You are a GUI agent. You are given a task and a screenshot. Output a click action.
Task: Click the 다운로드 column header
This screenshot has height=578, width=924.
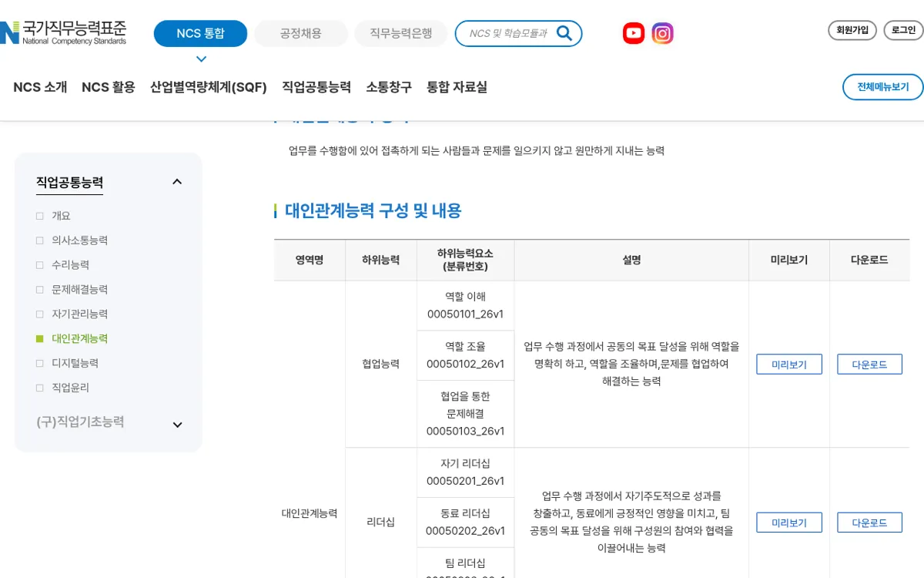(x=869, y=260)
